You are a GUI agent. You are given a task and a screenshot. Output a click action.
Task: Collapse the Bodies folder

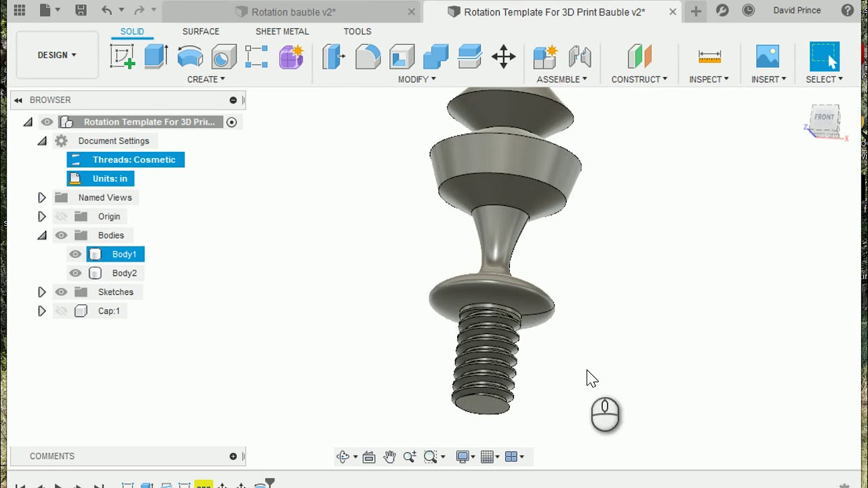click(42, 236)
